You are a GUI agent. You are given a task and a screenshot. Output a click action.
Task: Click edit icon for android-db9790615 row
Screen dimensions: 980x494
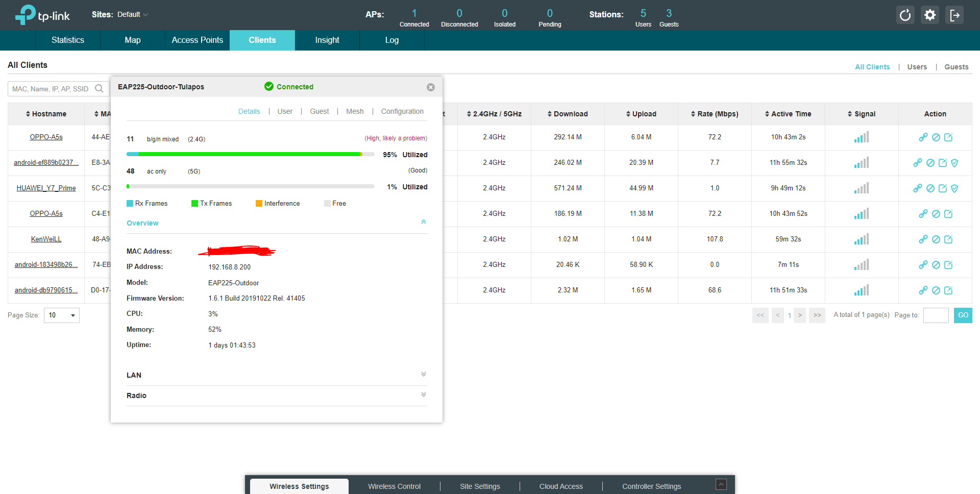[948, 290]
